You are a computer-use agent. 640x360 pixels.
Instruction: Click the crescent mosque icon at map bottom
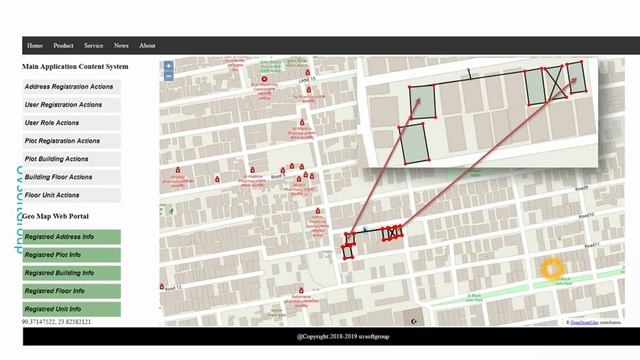pos(414,322)
